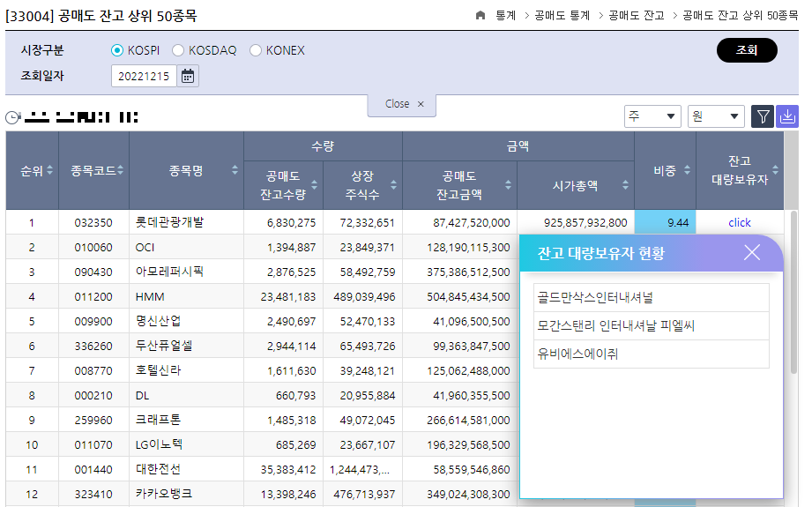Click stock name HMM
812x507 pixels.
tap(150, 297)
